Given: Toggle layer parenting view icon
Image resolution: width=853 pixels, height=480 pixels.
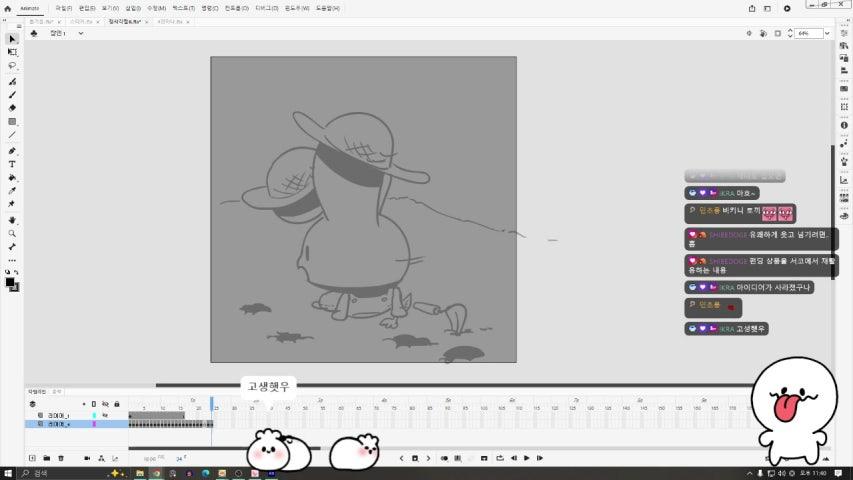Looking at the screenshot, I should click(101, 458).
